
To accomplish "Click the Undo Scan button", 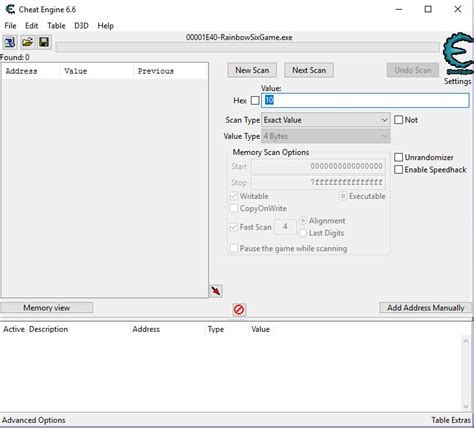I will click(x=413, y=70).
